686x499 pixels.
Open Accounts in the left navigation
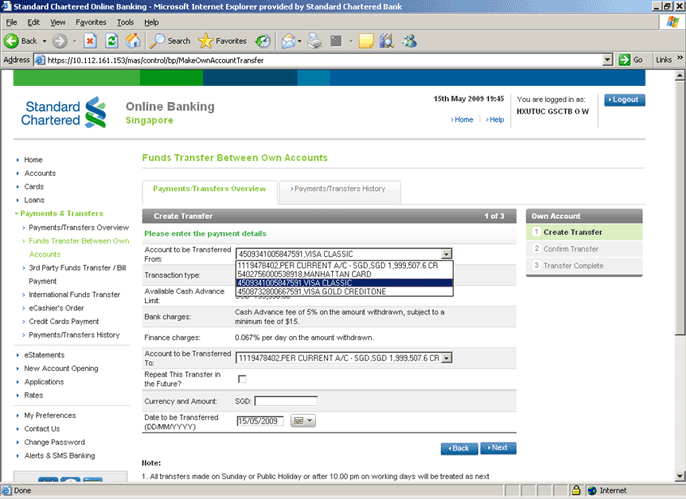40,173
